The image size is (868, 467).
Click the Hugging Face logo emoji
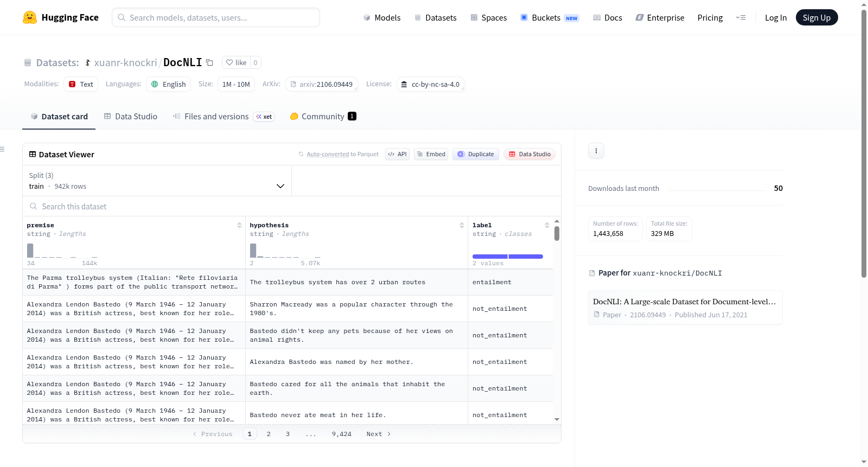pyautogui.click(x=30, y=17)
